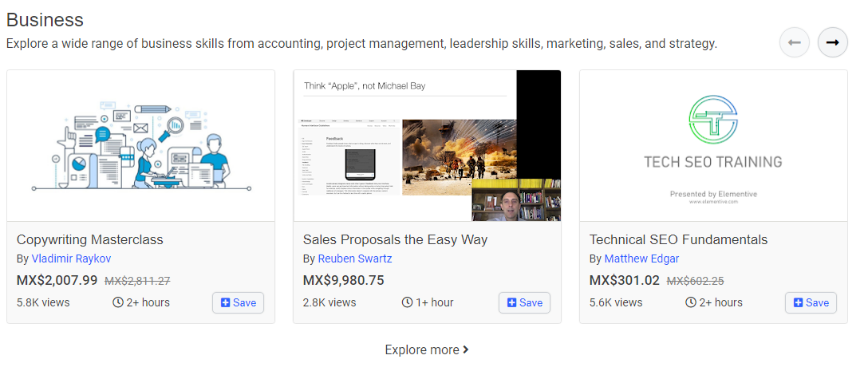Click the Copywriting Masterclass title
868x371 pixels.
(89, 239)
